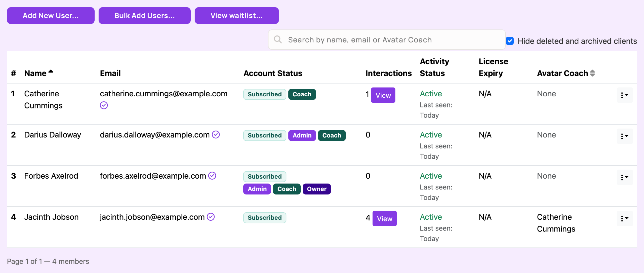Click the name Jacinth Jobson
This screenshot has height=273, width=644.
(51, 217)
